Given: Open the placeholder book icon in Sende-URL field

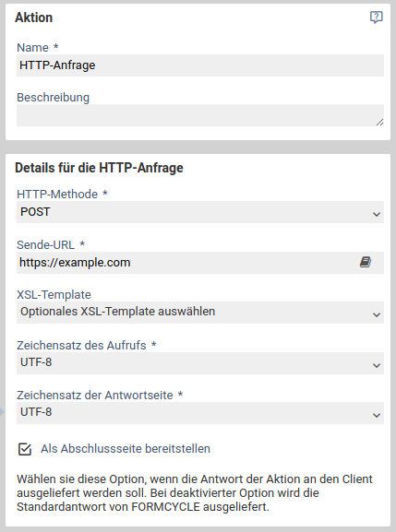Looking at the screenshot, I should (366, 262).
